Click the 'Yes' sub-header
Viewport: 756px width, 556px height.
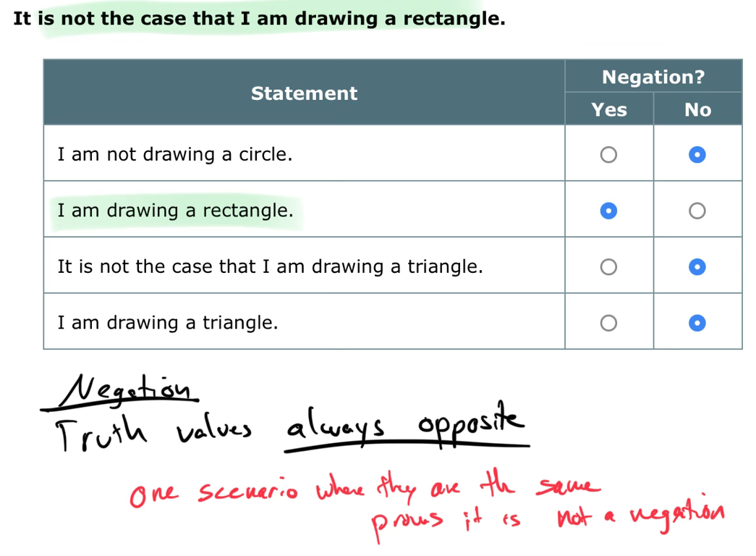coord(609,109)
